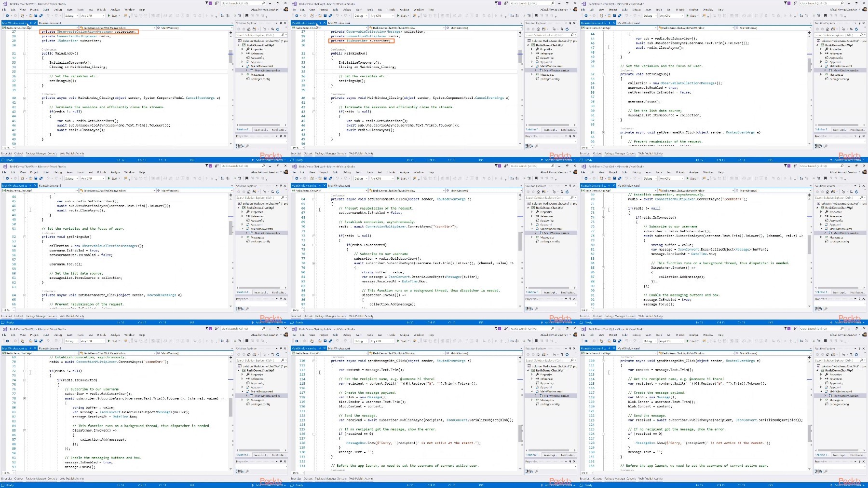
Task: Click Navigate Backward in frame starting at line 64
Action: (x=297, y=178)
